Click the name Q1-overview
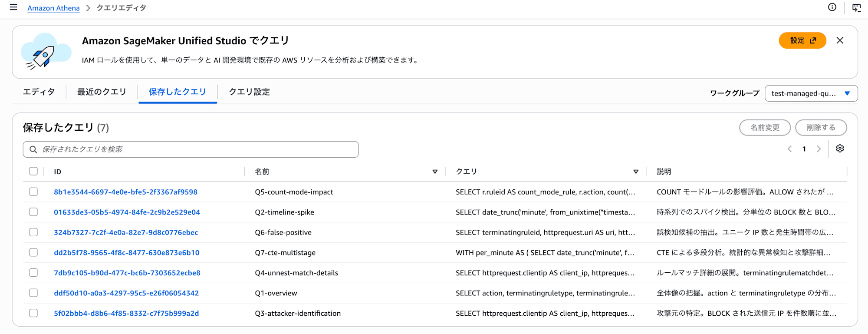Image resolution: width=868 pixels, height=334 pixels. pyautogui.click(x=276, y=293)
